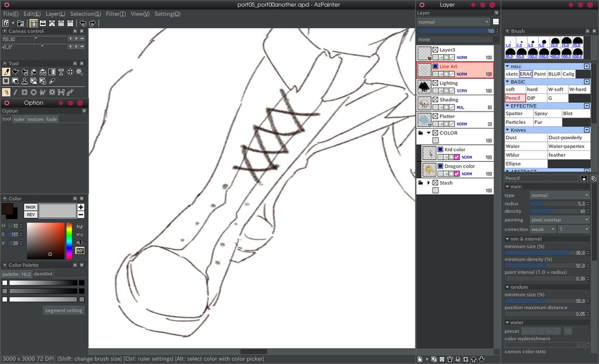Screen dimensions: 599x364
Task: Toggle visibility of the Flatter layer
Action: pyautogui.click(x=435, y=116)
